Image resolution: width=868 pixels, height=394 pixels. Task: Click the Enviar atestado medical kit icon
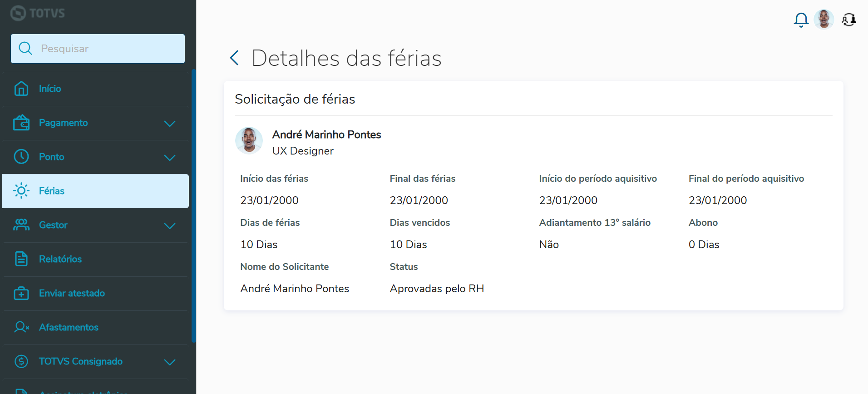21,293
